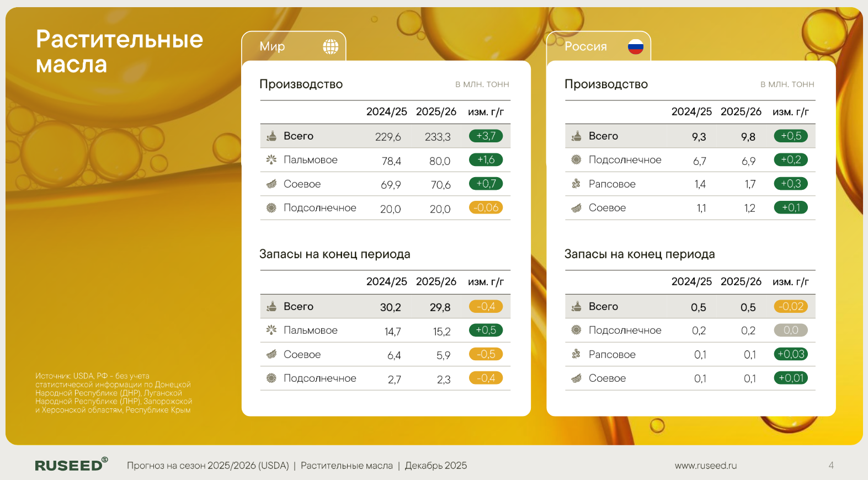The width and height of the screenshot is (868, 480).
Task: Click the green +0,03 badge for rapeseed stocks
Action: click(790, 354)
